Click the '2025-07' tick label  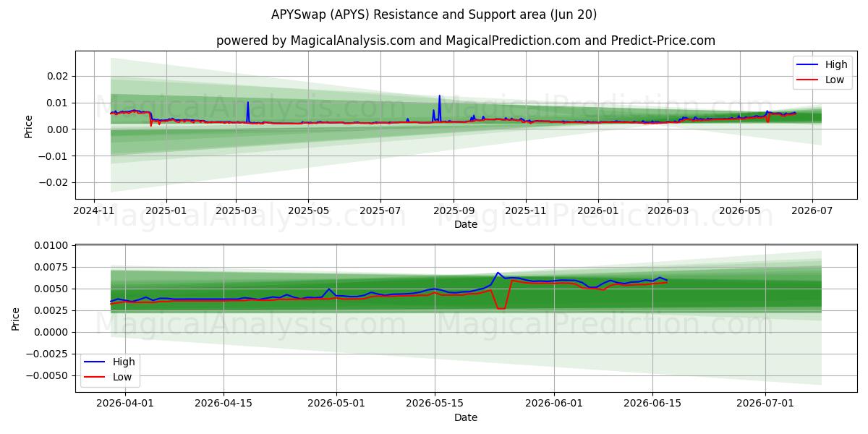tap(380, 210)
